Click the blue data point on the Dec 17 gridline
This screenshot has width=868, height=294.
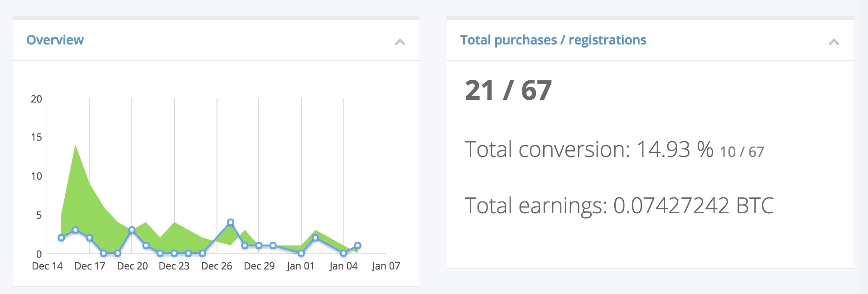[89, 238]
